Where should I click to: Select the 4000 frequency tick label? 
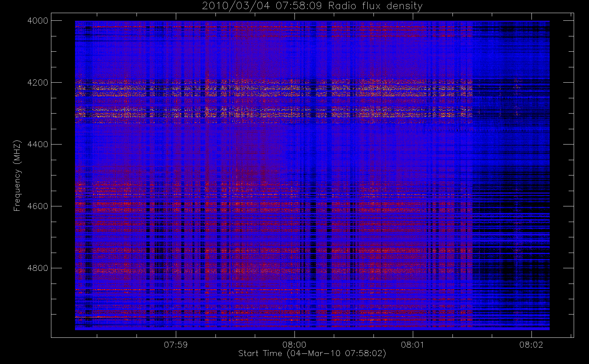[x=37, y=21]
